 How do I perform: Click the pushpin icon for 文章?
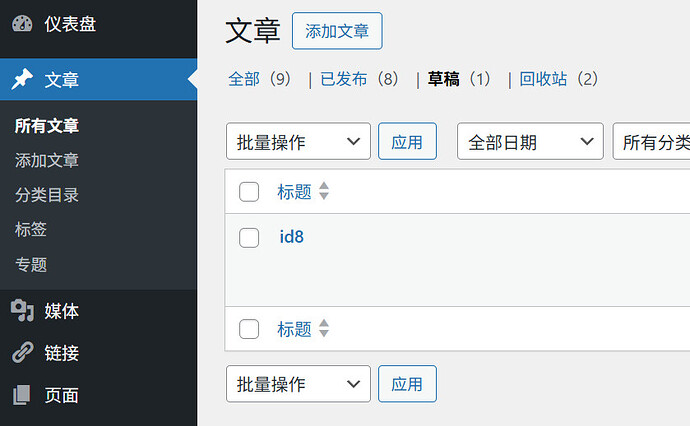(22, 80)
